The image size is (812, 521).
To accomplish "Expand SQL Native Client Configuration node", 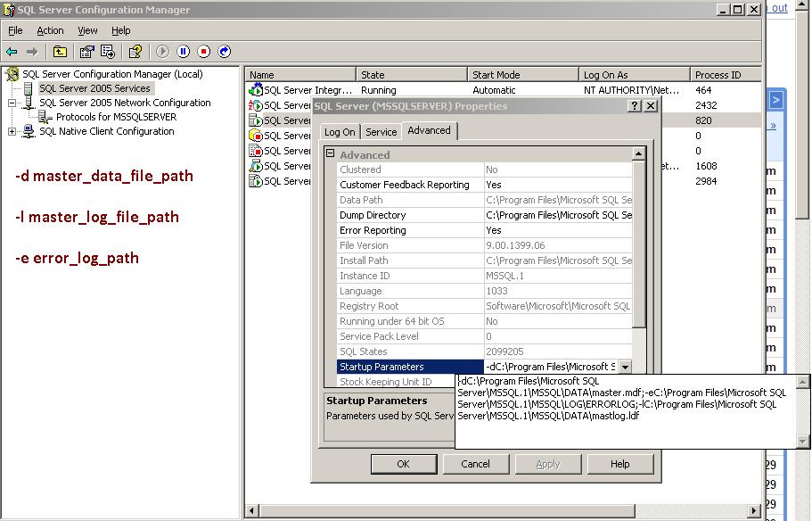I will click(12, 131).
